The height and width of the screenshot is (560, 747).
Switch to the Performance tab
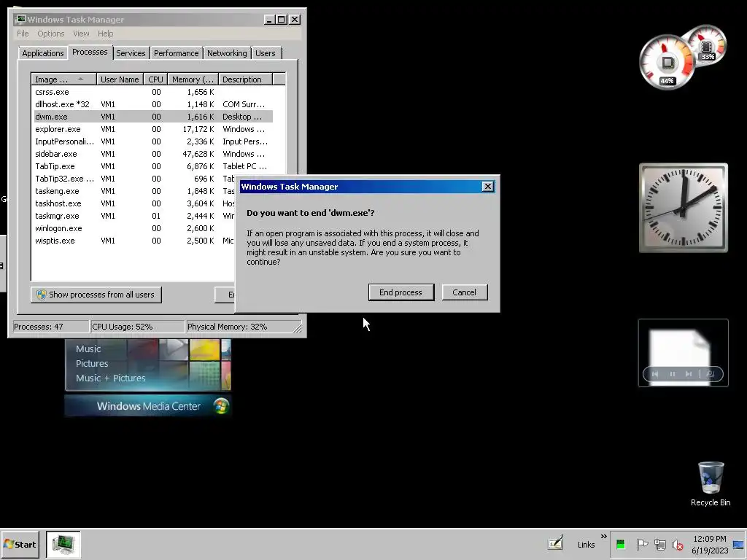point(176,53)
